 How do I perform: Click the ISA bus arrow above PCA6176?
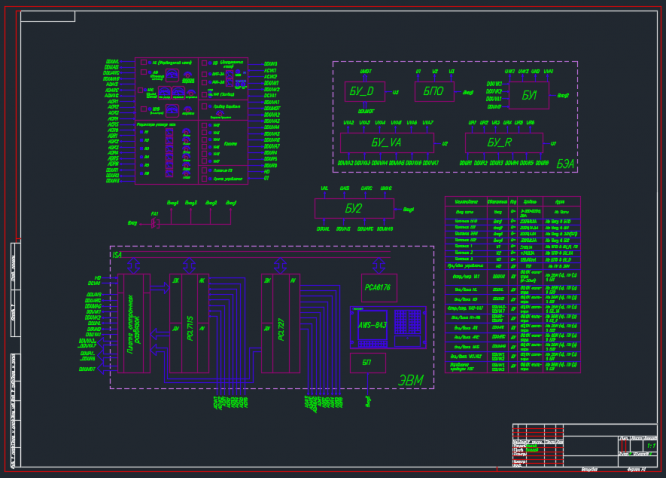coord(378,264)
